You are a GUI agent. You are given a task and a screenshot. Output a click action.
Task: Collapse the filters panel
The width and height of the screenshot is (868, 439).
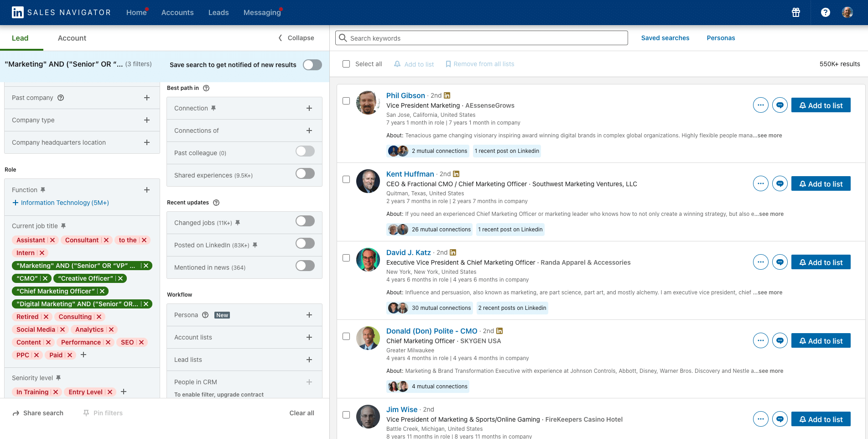pyautogui.click(x=296, y=38)
